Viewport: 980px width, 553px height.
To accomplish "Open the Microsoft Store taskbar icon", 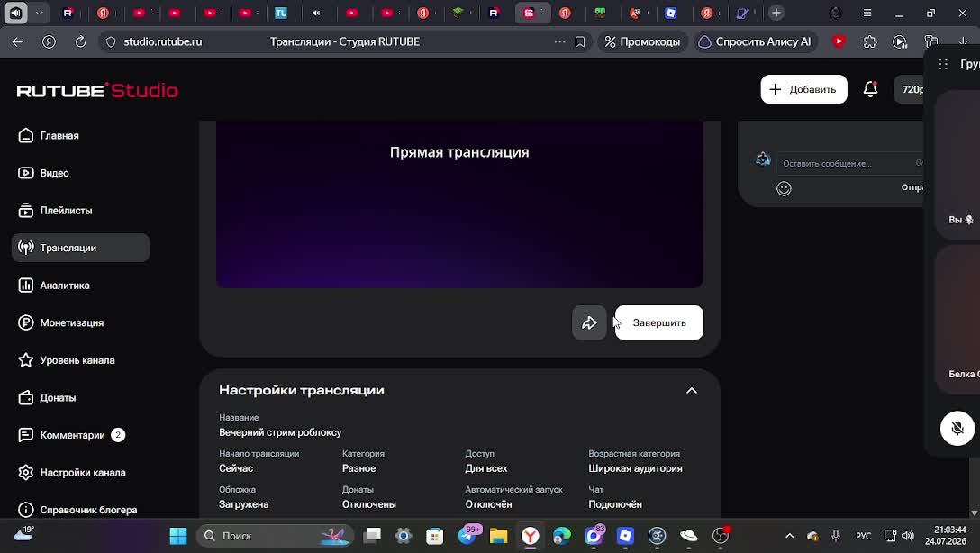I will [435, 536].
